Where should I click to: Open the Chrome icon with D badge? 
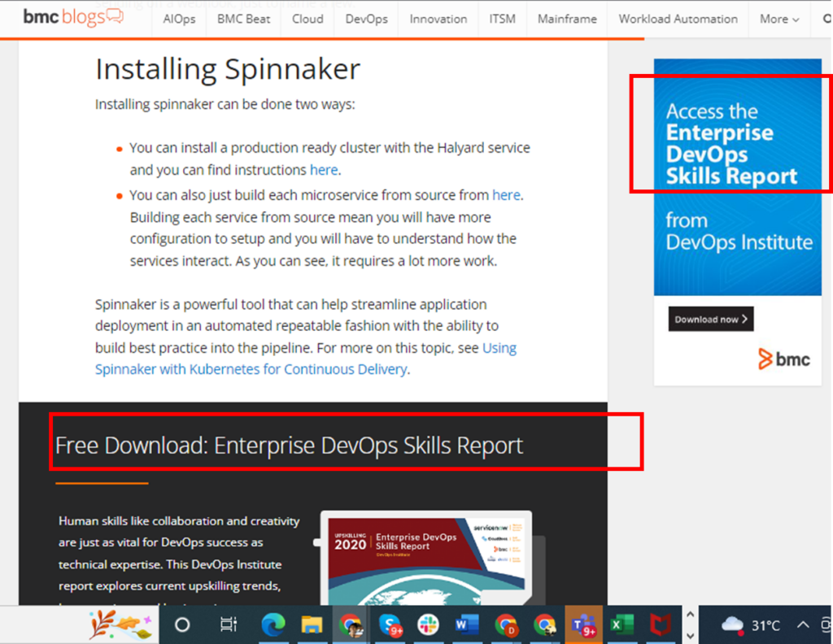505,624
